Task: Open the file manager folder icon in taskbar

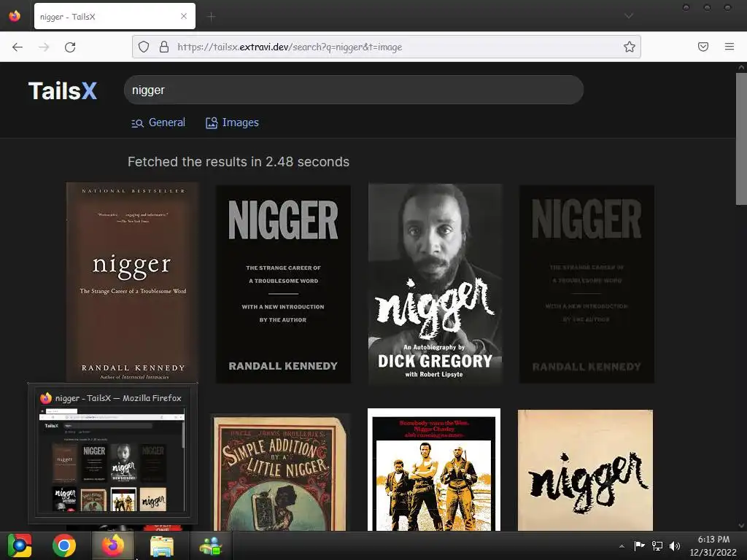Action: [162, 545]
